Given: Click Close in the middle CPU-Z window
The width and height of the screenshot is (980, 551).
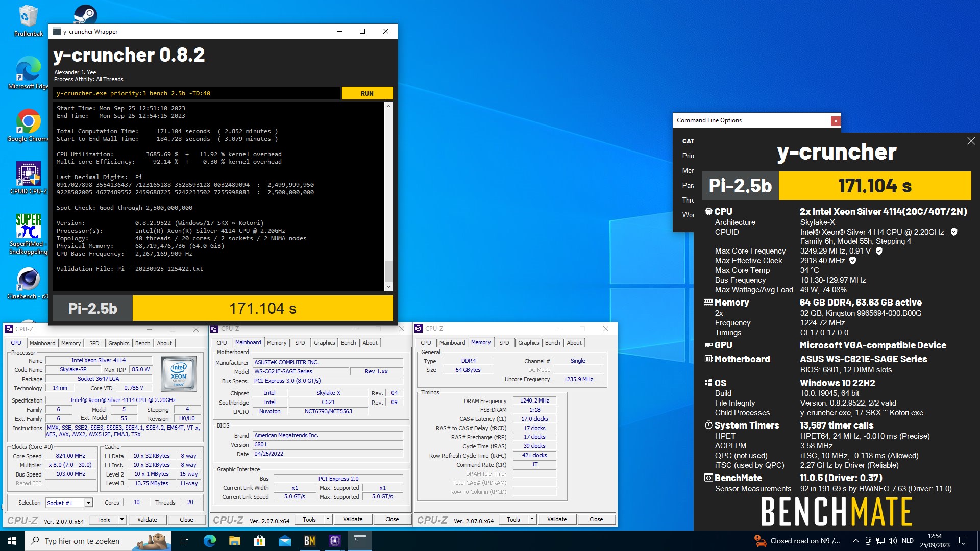Looking at the screenshot, I should point(392,519).
